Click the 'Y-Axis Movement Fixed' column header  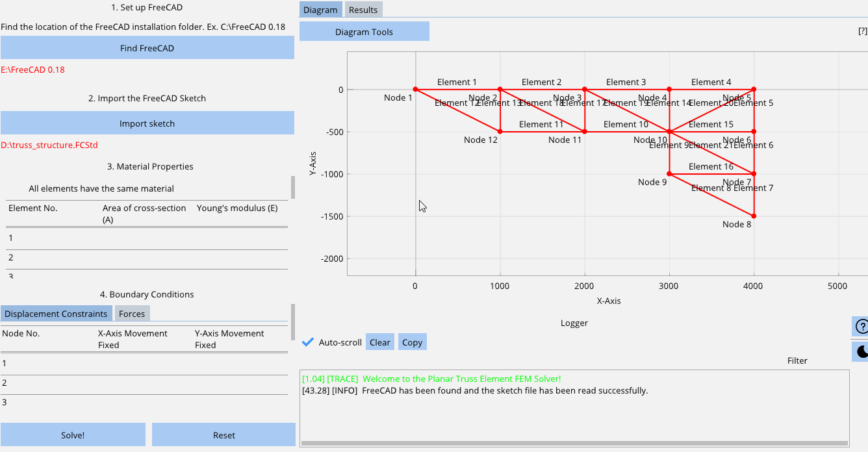tap(229, 339)
